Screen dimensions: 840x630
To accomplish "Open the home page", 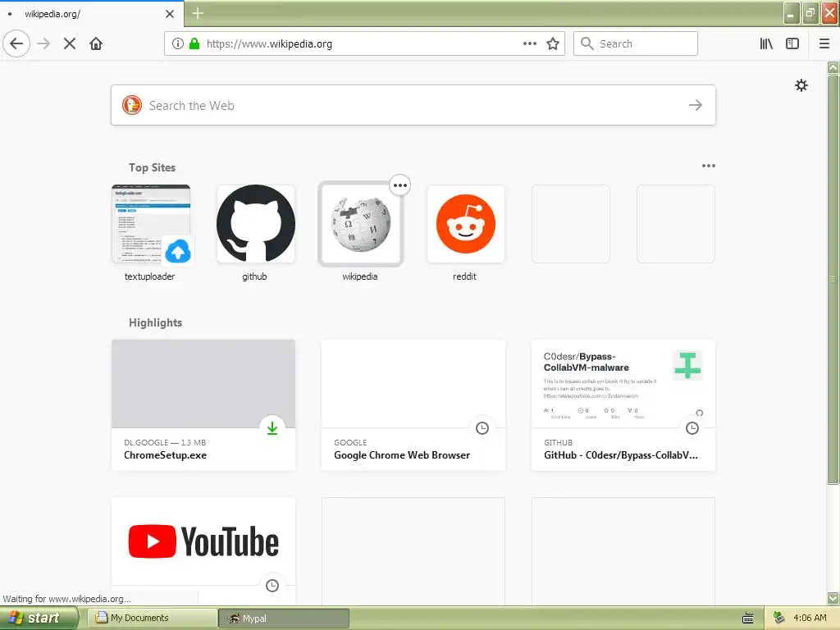I will click(96, 43).
